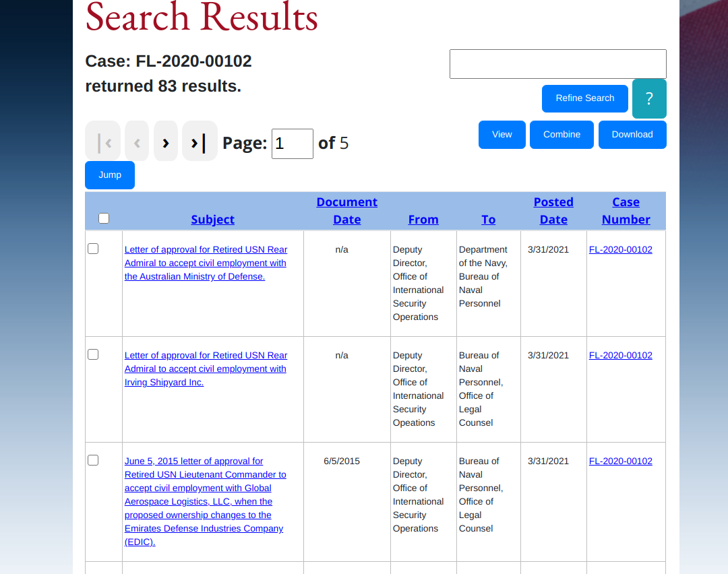The height and width of the screenshot is (574, 728).
Task: Jump to last results page
Action: (200, 141)
